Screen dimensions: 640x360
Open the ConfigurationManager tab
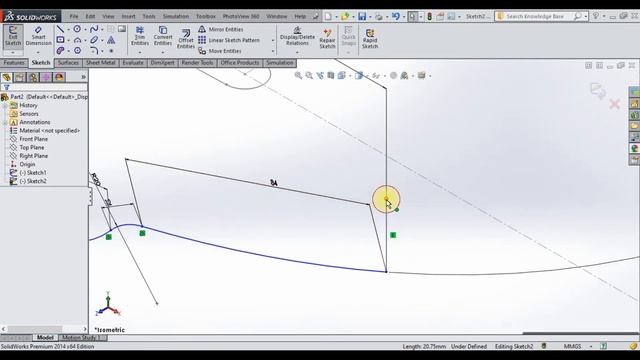click(33, 77)
